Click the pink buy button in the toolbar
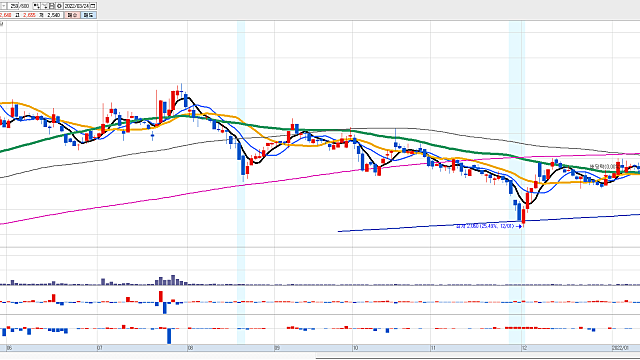The height and width of the screenshot is (360, 640). coord(72,15)
